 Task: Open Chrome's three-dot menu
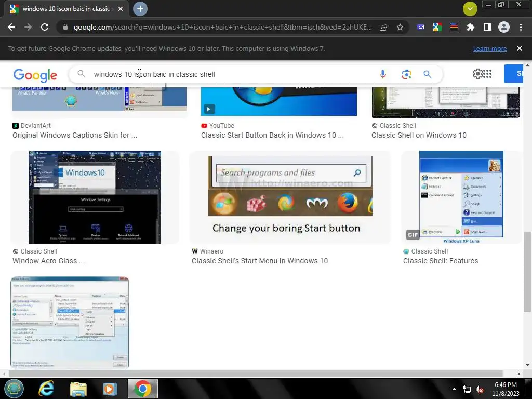(521, 27)
